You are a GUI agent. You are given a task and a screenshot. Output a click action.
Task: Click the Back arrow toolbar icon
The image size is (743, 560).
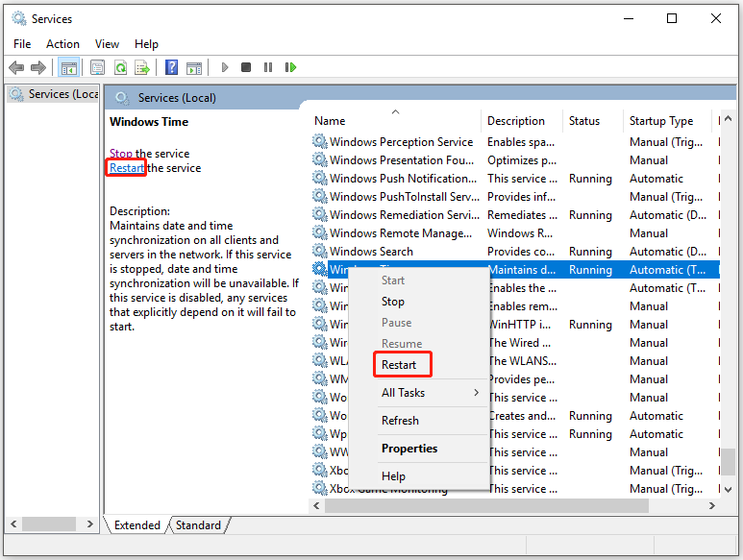click(16, 67)
